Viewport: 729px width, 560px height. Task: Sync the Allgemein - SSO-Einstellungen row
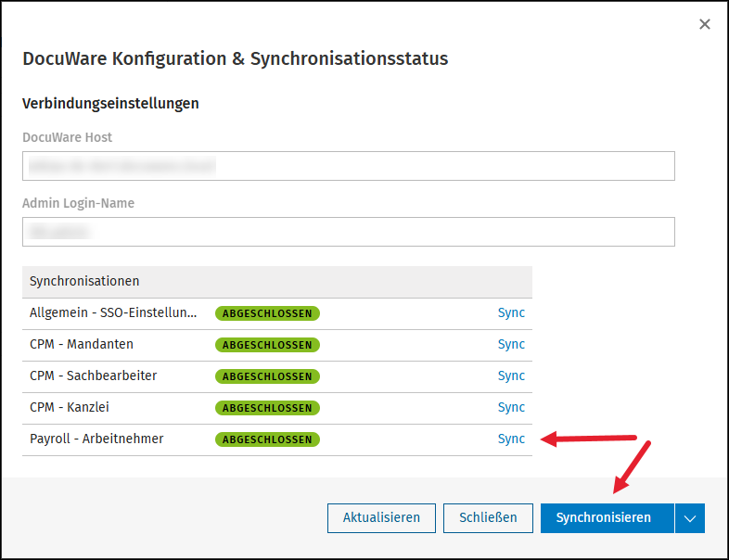click(x=511, y=312)
